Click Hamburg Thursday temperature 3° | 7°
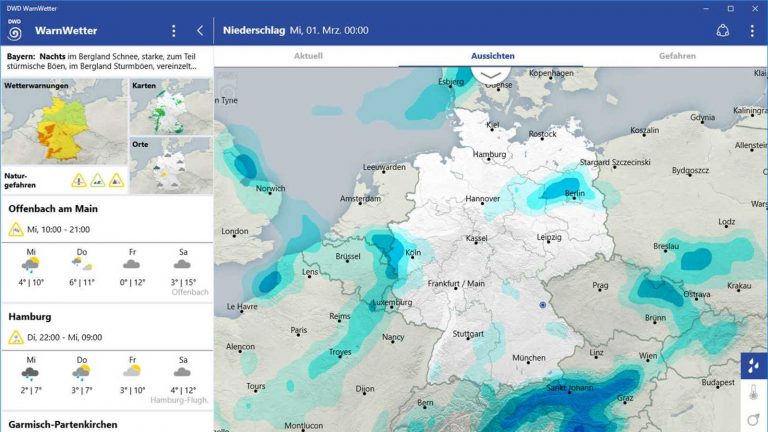Screen dimensions: 768x432 [82, 390]
